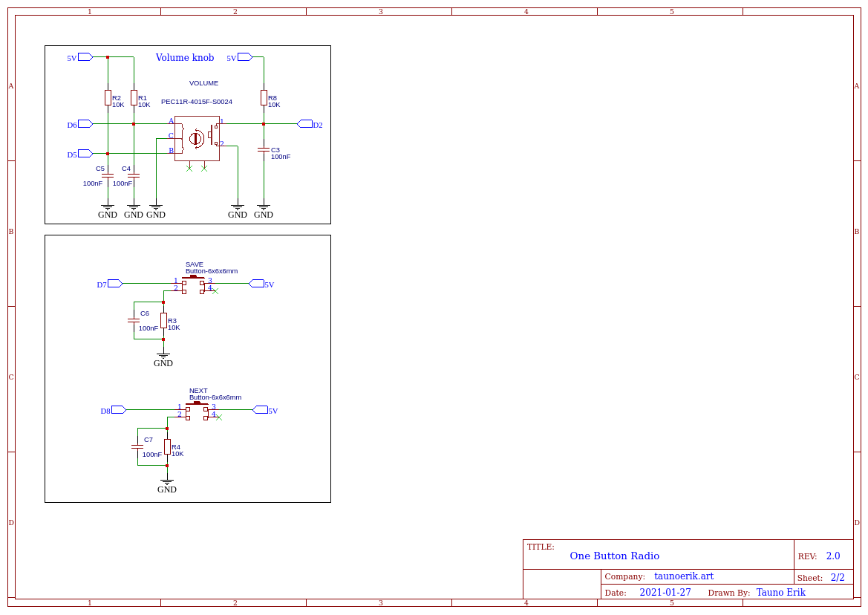Select the NEXT push button symbol

click(197, 411)
